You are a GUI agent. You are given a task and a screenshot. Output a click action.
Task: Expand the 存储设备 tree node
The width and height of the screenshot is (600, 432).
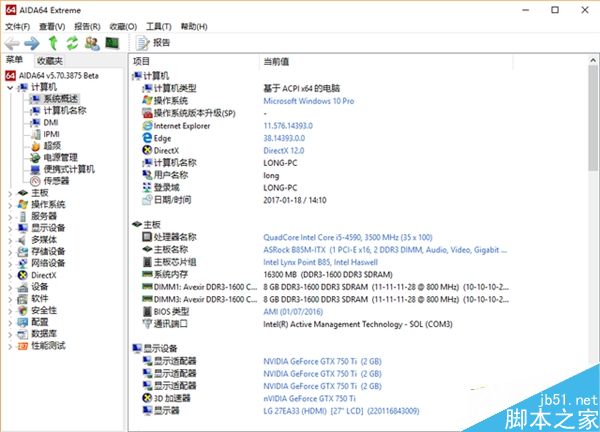[10, 252]
